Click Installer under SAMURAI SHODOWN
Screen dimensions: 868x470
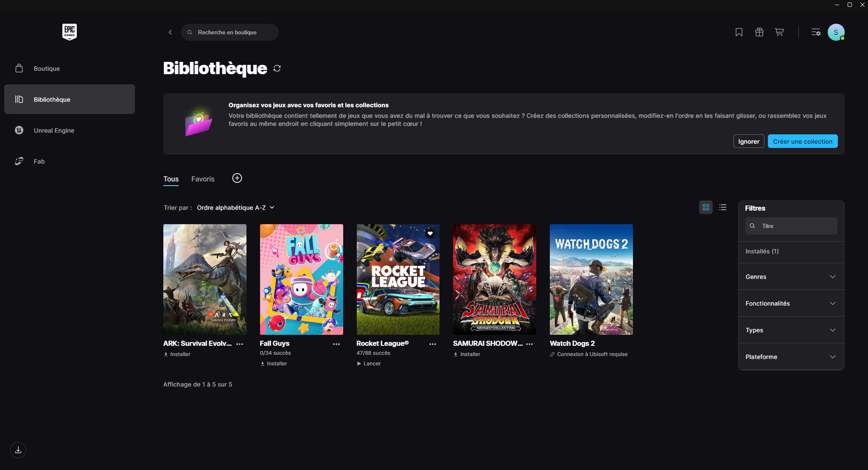[467, 354]
